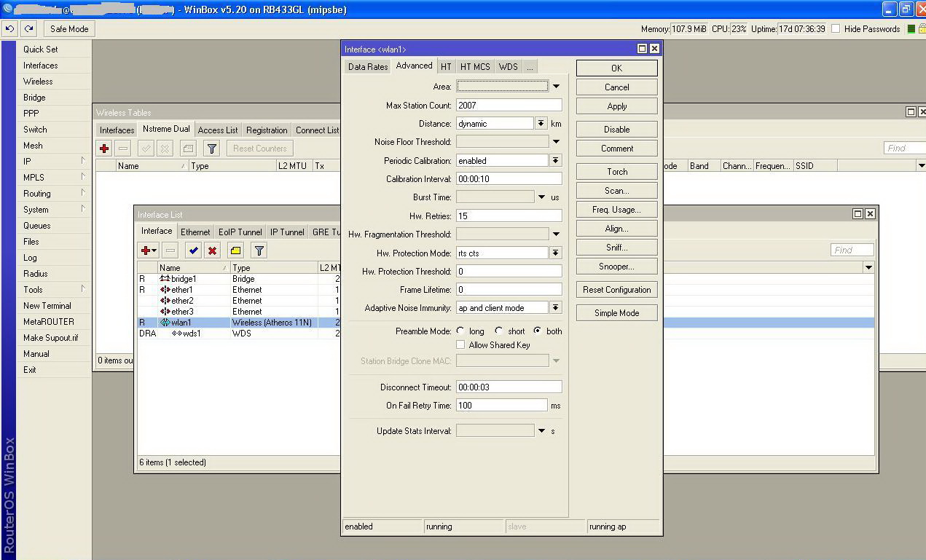Click red X disable icon in Interface List
Screen dimensions: 926x560
[212, 251]
